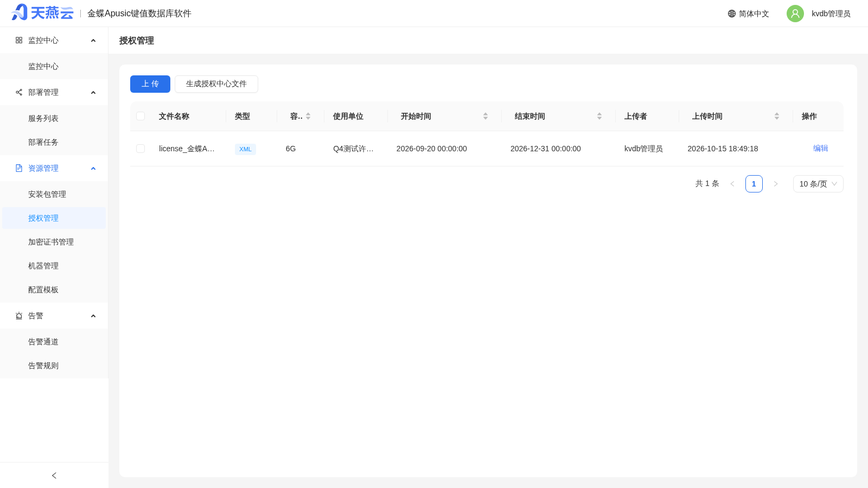Click the 上传者 column header
868x488 pixels.
point(636,116)
